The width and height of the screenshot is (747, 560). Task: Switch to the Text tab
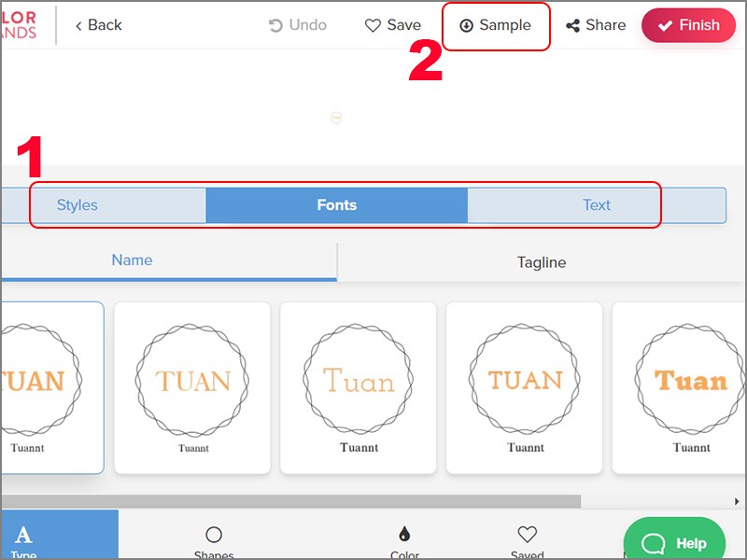click(x=597, y=204)
